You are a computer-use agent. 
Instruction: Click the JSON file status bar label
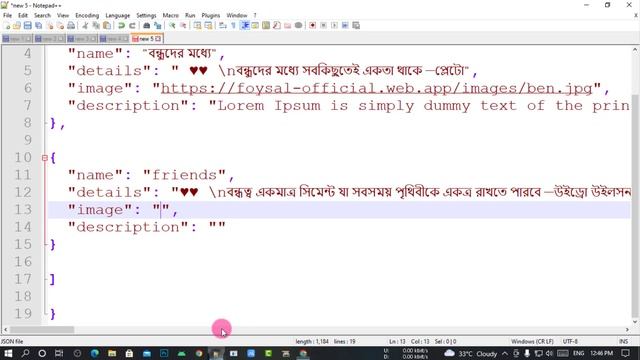[x=12, y=341]
